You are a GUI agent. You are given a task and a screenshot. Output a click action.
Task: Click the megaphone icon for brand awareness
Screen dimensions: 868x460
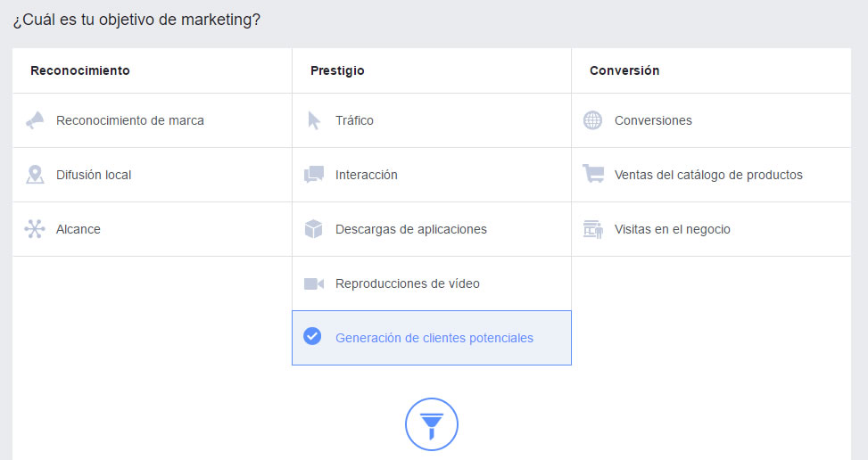click(x=35, y=120)
